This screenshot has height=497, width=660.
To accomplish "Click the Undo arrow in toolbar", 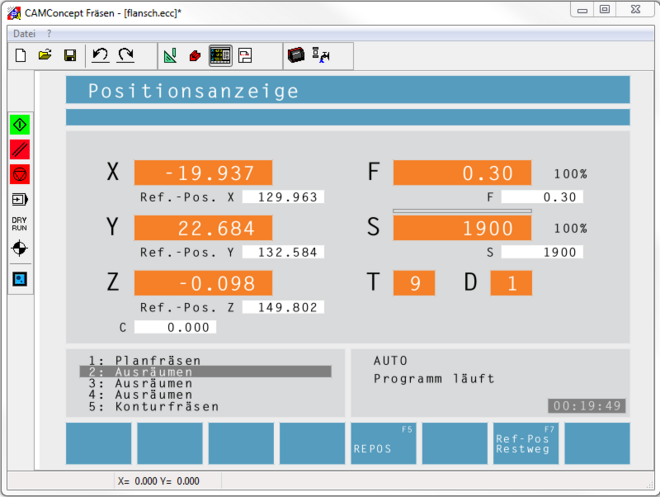I will tap(100, 55).
